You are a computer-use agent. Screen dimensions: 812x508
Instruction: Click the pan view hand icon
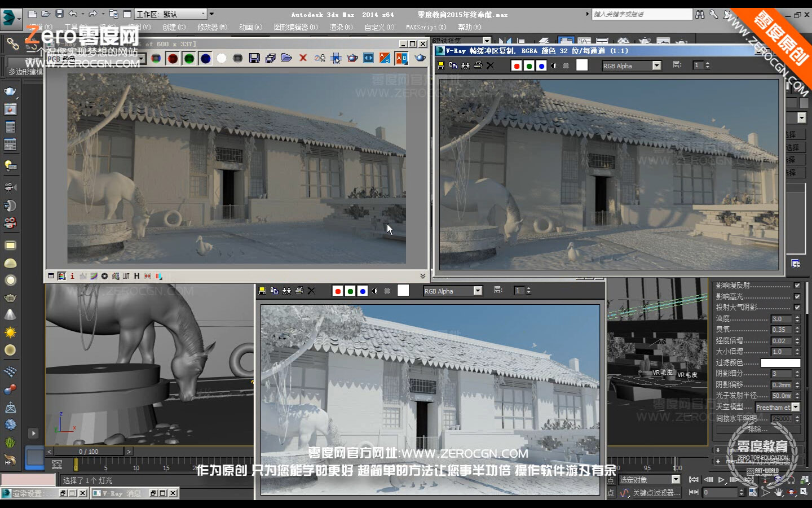click(x=779, y=493)
